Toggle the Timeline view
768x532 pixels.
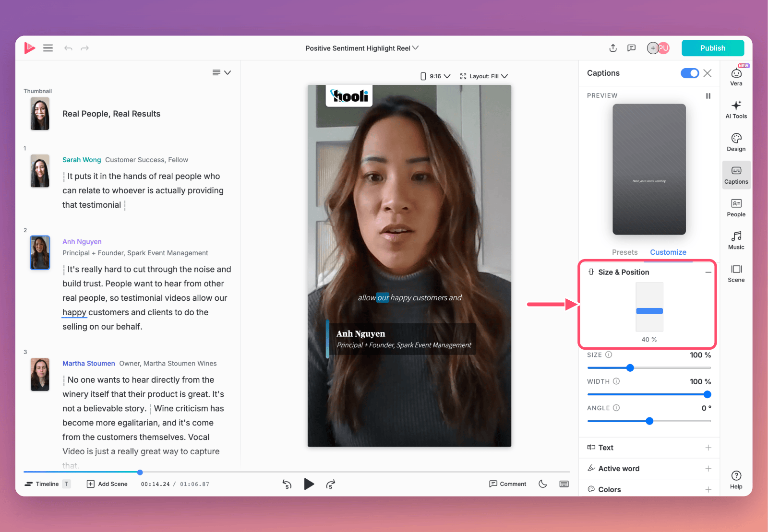[48, 484]
